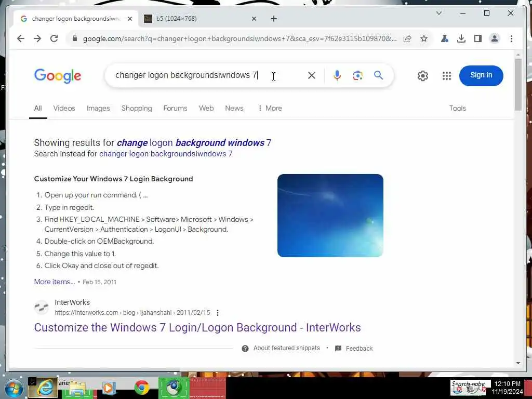The image size is (532, 399).
Task: Open Google quick settings gear
Action: 423,76
